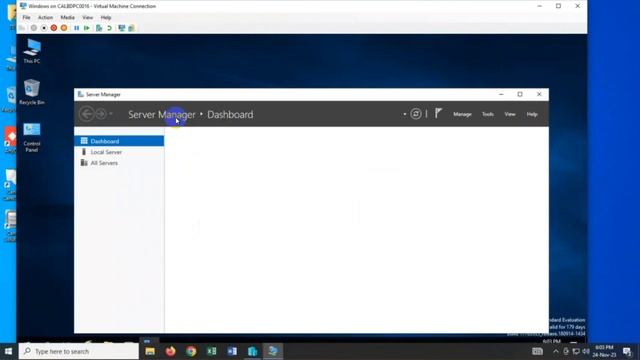This screenshot has height=360, width=640.
Task: Click the last VM Connection toolbar icon
Action: pos(131,28)
